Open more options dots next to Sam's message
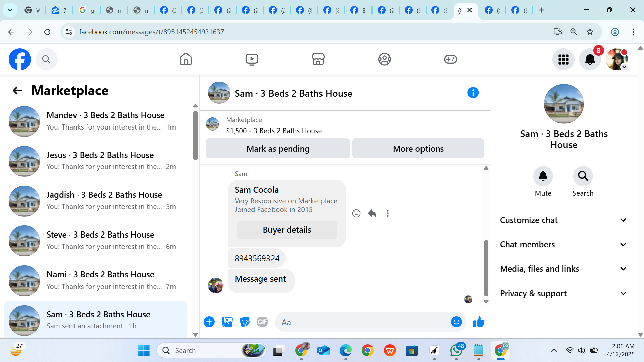Viewport: 644px width, 362px height. tap(388, 213)
